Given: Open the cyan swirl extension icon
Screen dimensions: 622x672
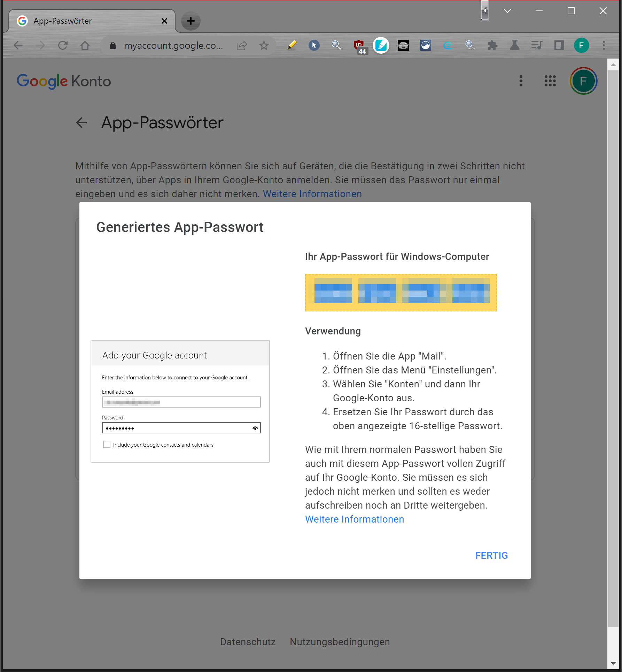Looking at the screenshot, I should tap(448, 45).
